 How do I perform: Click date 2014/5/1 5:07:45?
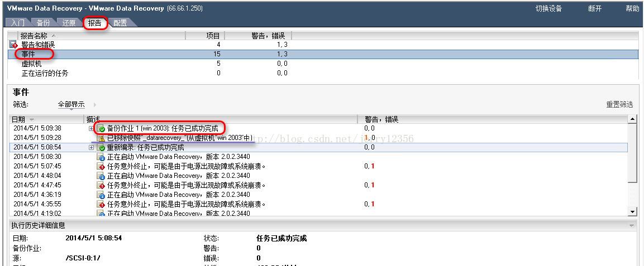click(37, 166)
